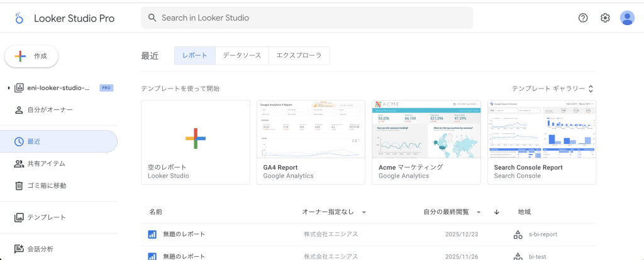Click the chat icon for 会話分析
This screenshot has width=644, height=260.
tap(19, 249)
